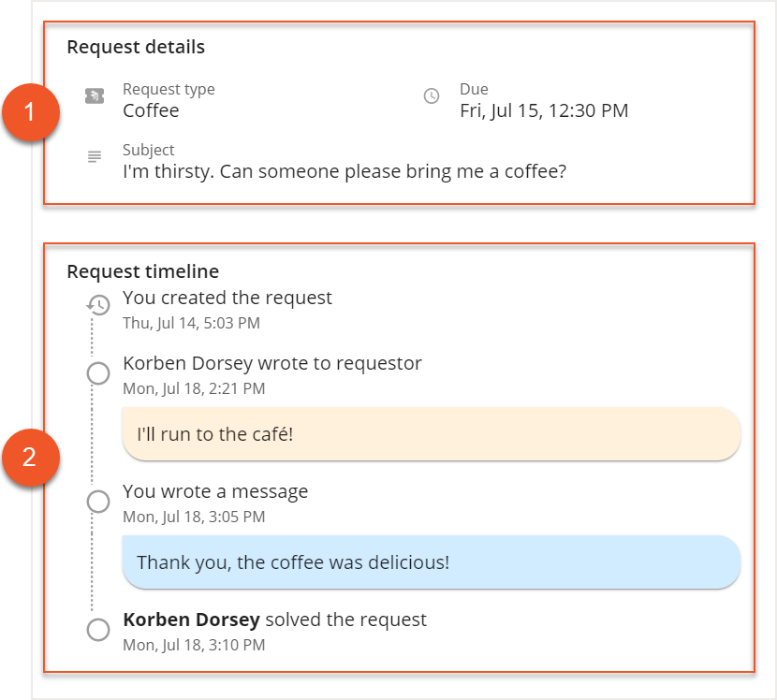Select Korben Dorsey's name in the solved entry
Viewport: 777px width, 700px height.
point(191,620)
